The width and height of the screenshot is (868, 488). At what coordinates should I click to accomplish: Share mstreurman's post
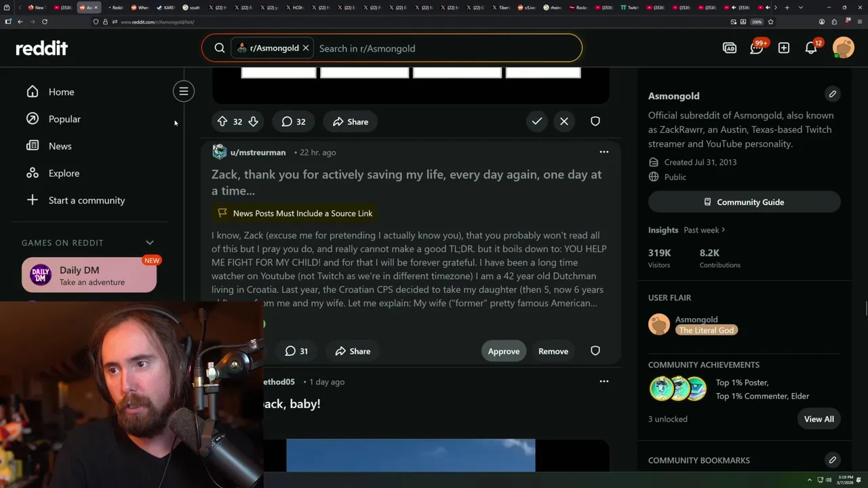click(x=352, y=351)
